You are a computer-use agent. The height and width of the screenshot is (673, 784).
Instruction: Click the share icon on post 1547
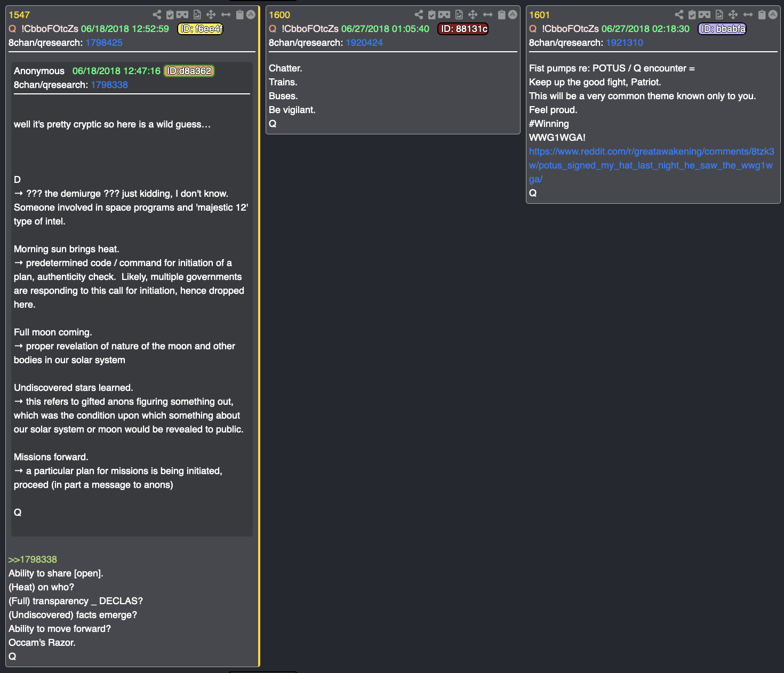click(157, 15)
